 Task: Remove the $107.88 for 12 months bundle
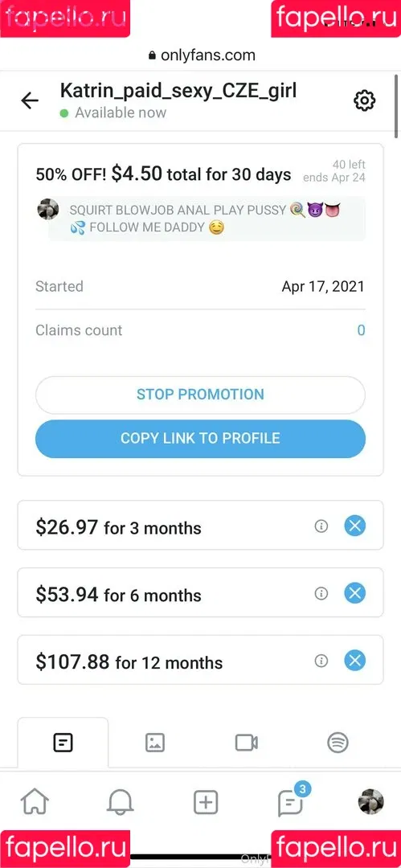pyautogui.click(x=355, y=661)
